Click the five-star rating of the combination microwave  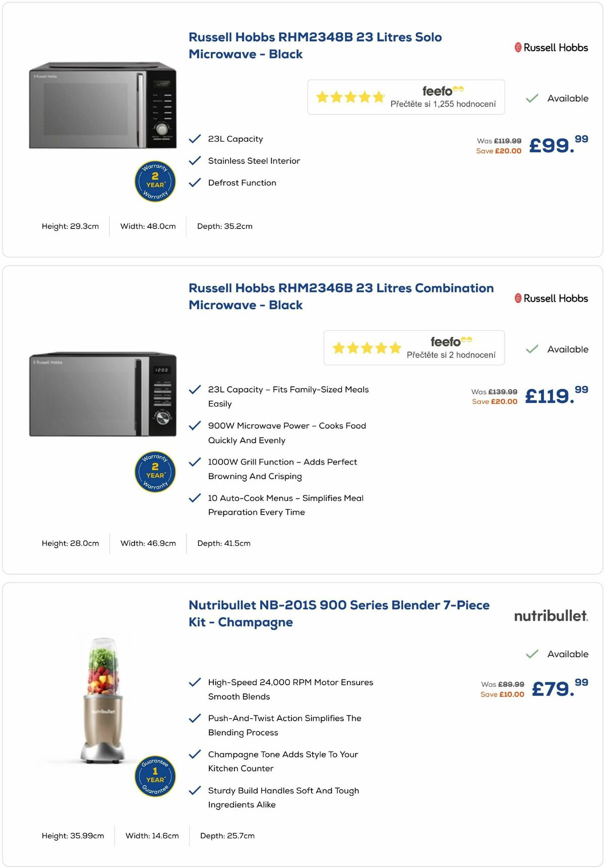point(367,348)
